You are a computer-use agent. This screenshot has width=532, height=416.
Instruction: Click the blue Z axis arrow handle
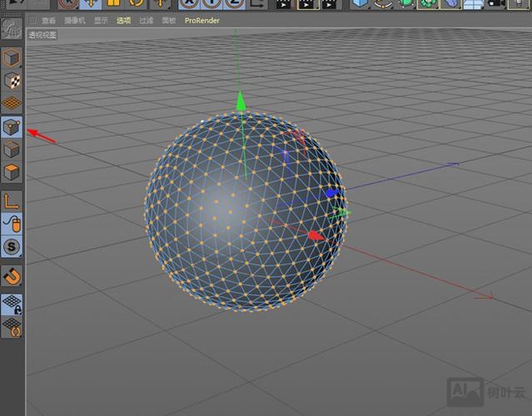point(331,193)
